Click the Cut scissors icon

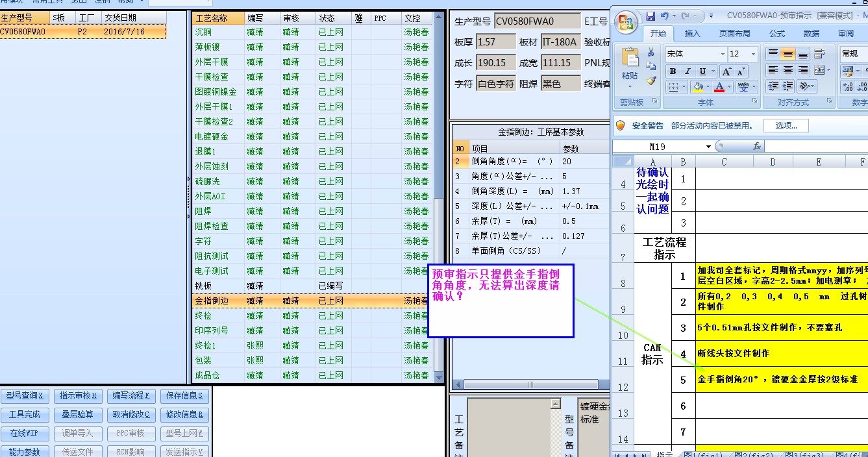point(651,53)
